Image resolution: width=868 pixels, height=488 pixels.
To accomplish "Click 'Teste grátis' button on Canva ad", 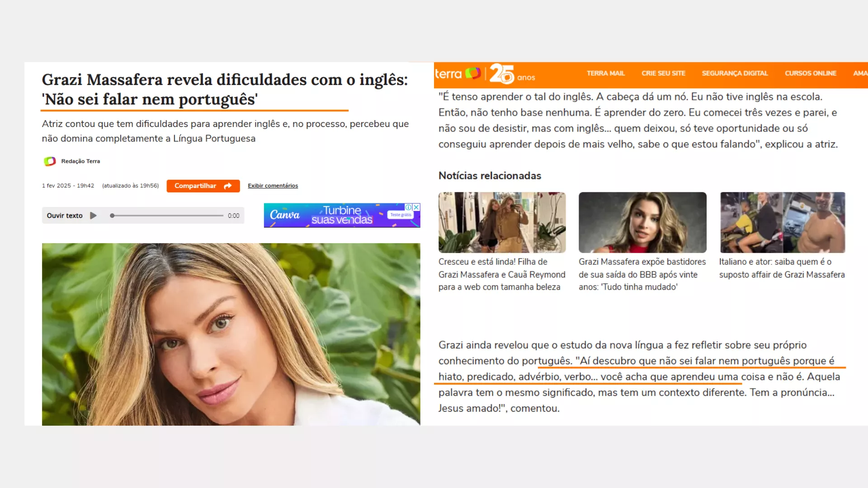I will (x=401, y=215).
